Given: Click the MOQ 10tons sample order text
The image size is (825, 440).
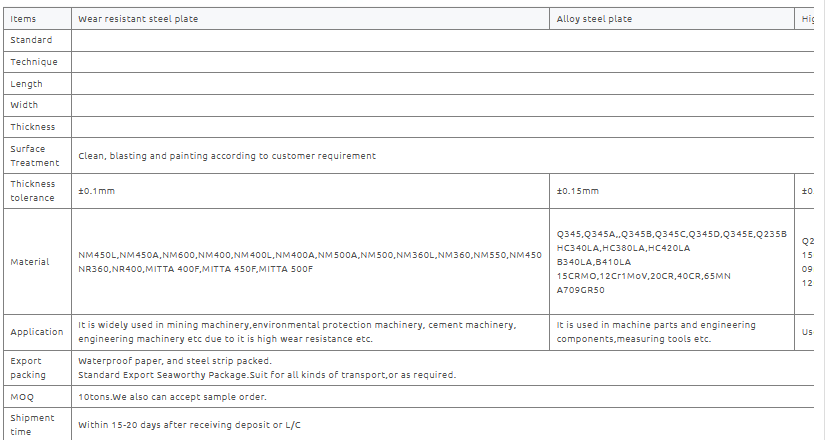Looking at the screenshot, I should point(172,397).
